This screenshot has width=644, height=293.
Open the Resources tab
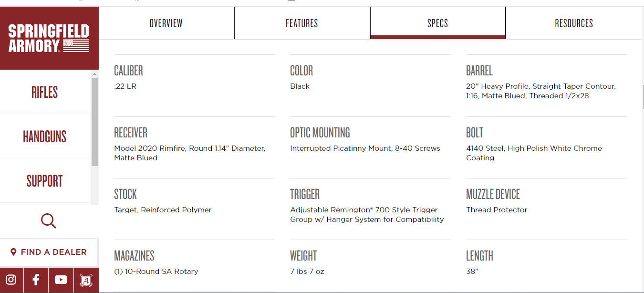[x=574, y=23]
